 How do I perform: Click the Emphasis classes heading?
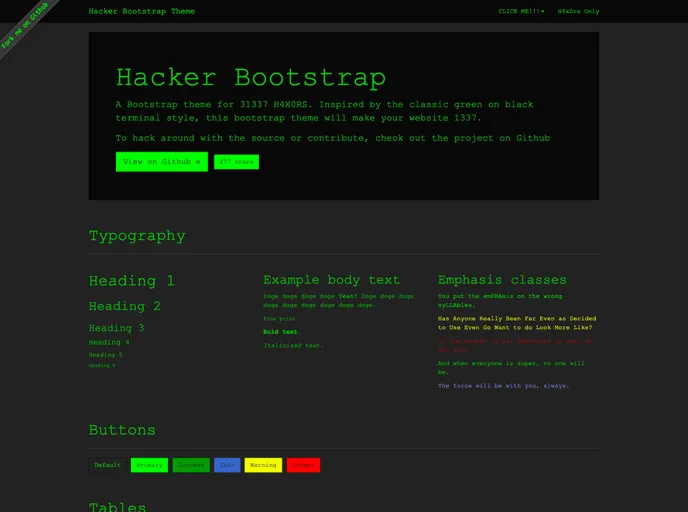(x=502, y=280)
